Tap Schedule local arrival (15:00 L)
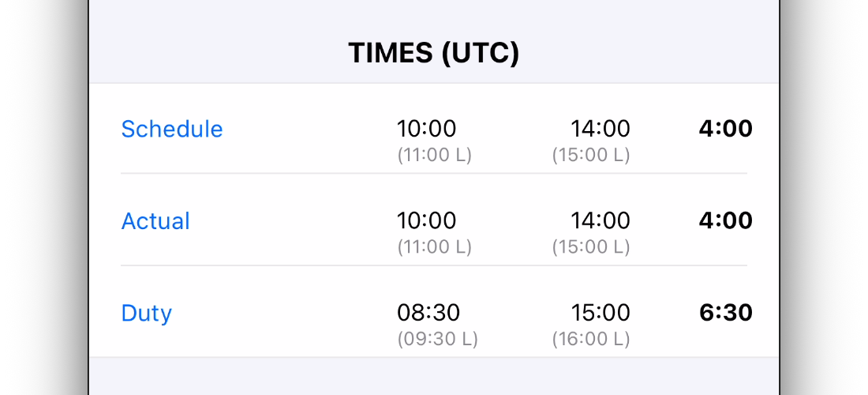Screen dimensions: 868x395 click(x=591, y=156)
